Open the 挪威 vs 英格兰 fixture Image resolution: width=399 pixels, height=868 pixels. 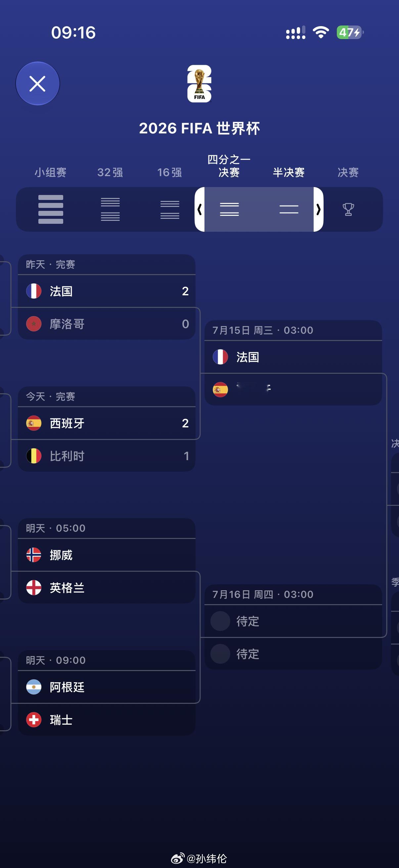tap(107, 561)
